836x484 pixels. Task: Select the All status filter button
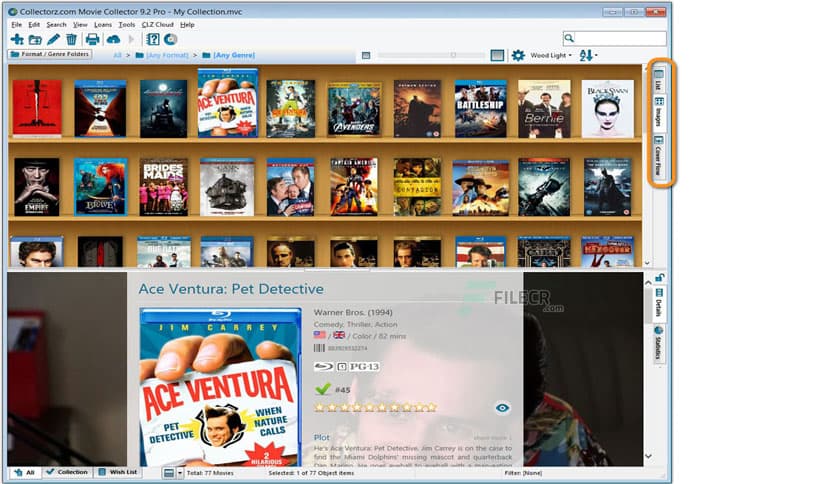25,472
